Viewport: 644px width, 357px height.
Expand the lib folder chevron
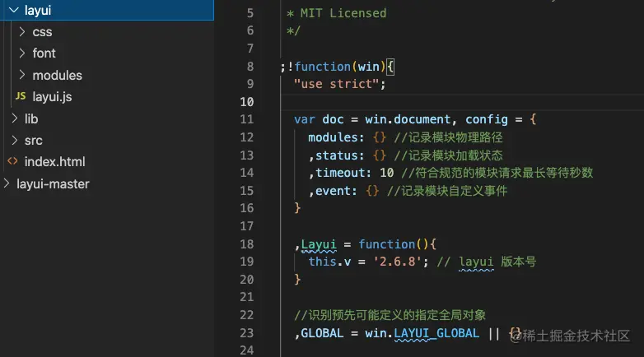click(x=14, y=118)
